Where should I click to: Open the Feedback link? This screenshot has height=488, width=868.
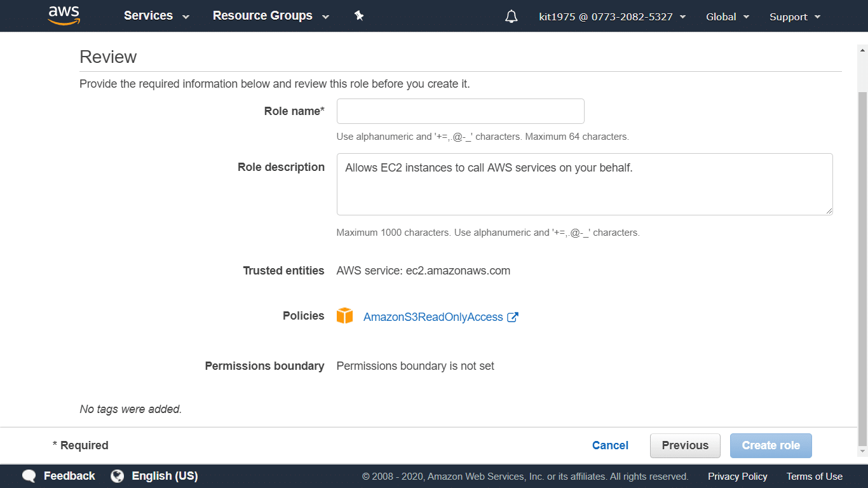tap(69, 476)
